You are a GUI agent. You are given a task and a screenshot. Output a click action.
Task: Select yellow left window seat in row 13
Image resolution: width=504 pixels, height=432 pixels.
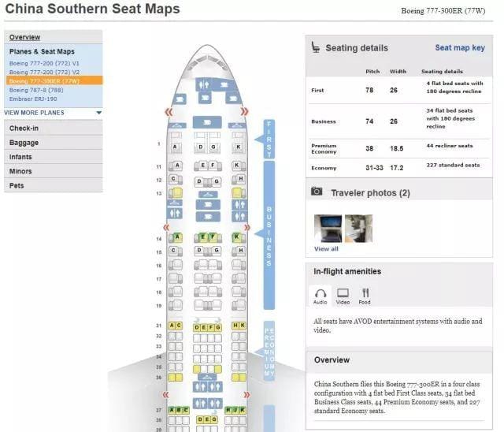coord(177,193)
